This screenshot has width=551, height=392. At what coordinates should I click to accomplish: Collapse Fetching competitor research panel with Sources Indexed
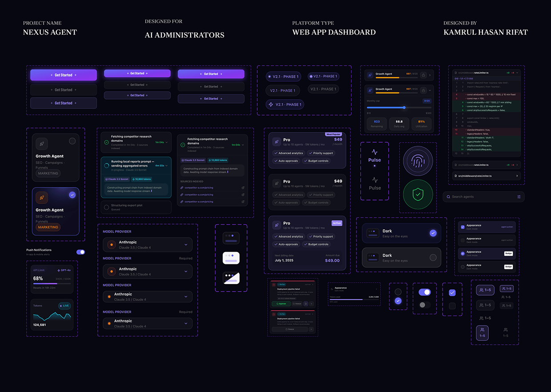244,145
